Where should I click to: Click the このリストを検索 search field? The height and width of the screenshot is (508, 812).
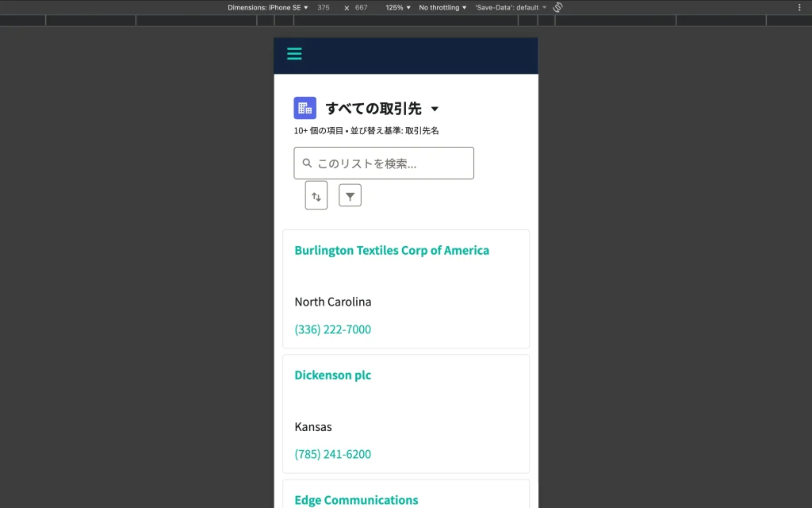(389, 164)
